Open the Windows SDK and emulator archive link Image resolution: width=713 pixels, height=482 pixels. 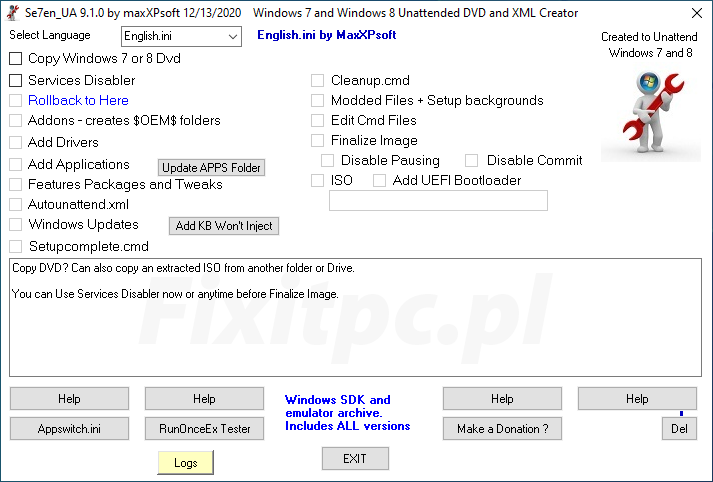click(x=347, y=413)
